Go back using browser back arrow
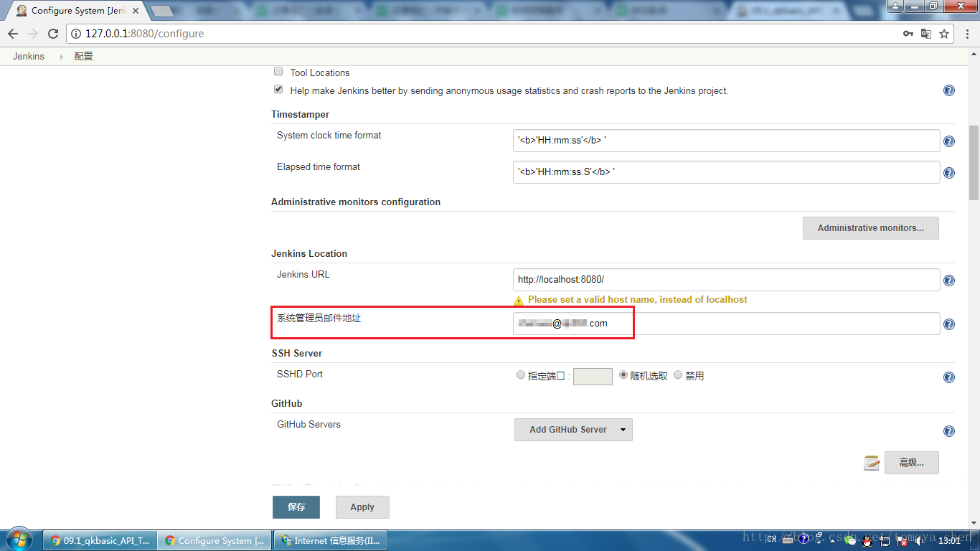980x551 pixels. [x=13, y=34]
